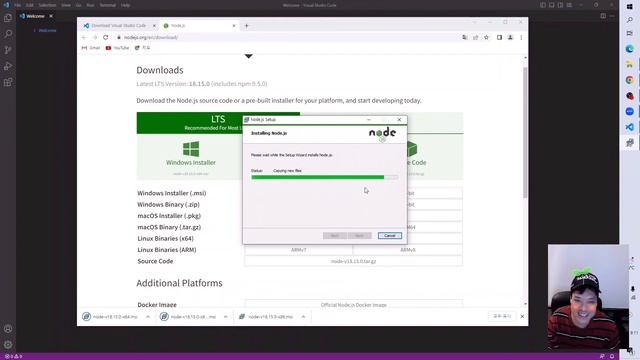Screen dimensions: 640x360
Task: Open the Gmail bookmark
Action: point(91,48)
